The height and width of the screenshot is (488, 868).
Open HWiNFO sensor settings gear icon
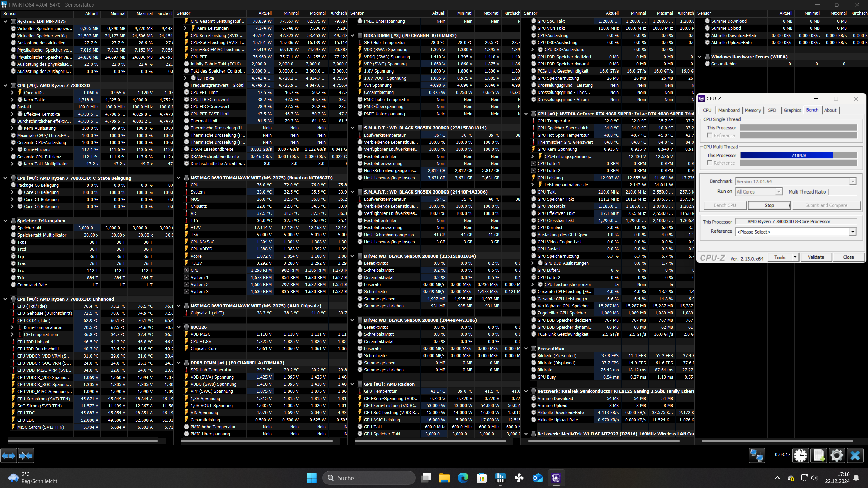(x=836, y=455)
